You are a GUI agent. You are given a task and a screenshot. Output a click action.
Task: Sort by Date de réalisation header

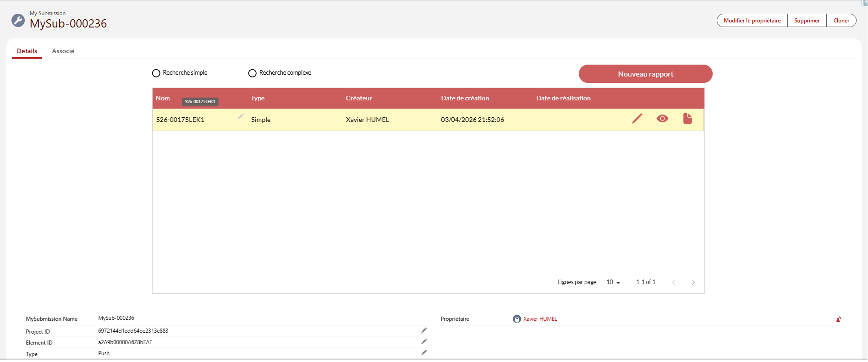click(563, 98)
